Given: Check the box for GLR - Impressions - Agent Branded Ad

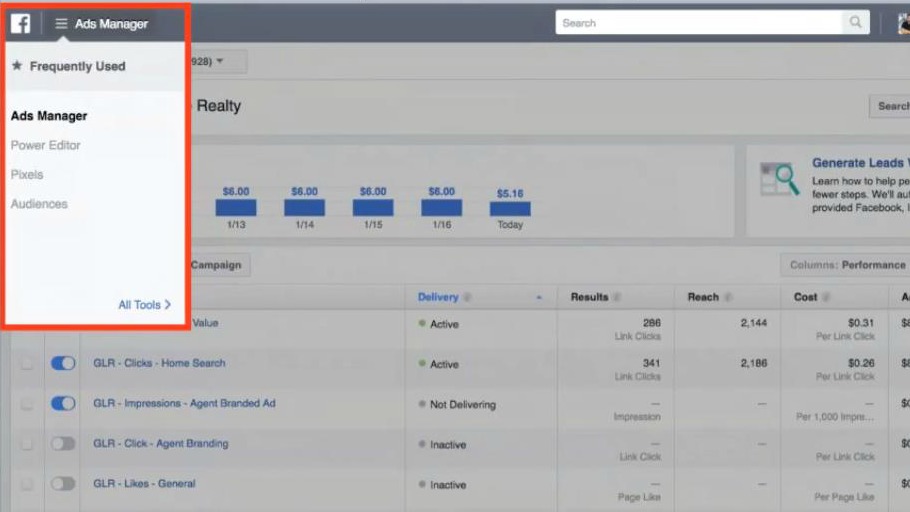Looking at the screenshot, I should [27, 404].
